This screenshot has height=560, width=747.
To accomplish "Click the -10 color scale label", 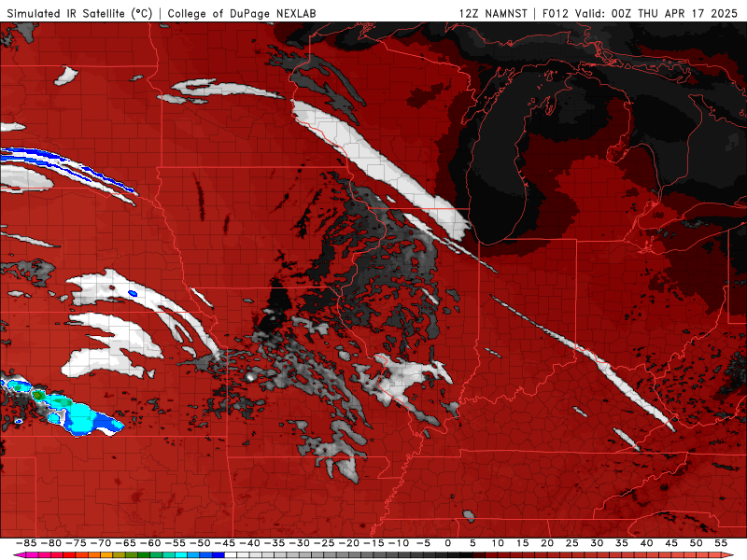I will 398,543.
